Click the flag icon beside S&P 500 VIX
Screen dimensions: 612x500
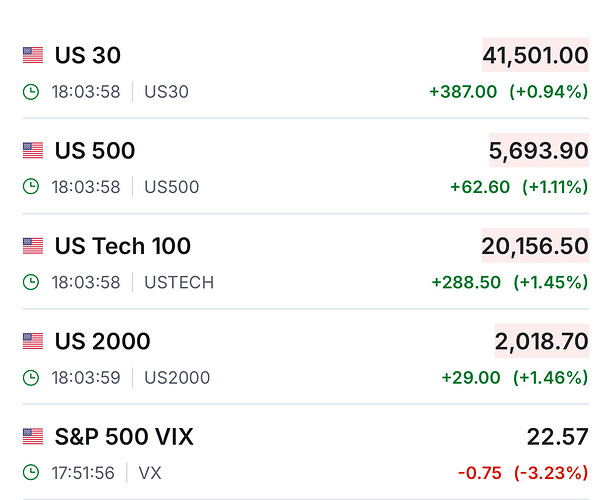coord(33,436)
